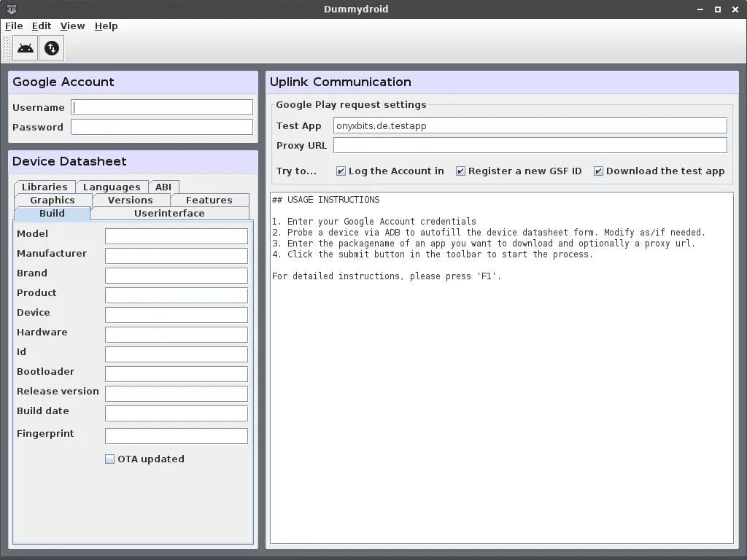This screenshot has height=560, width=747.
Task: Open the View menu
Action: [x=72, y=26]
